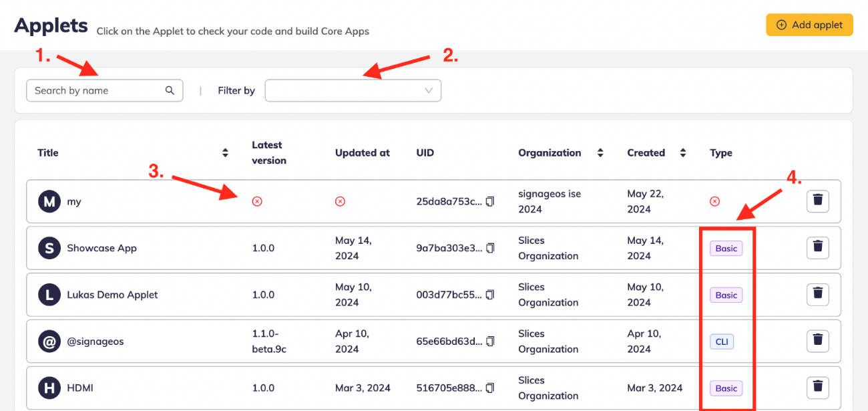Screen dimensions: 868x411
Task: Open the Lukas Demo Applet row
Action: (x=112, y=295)
